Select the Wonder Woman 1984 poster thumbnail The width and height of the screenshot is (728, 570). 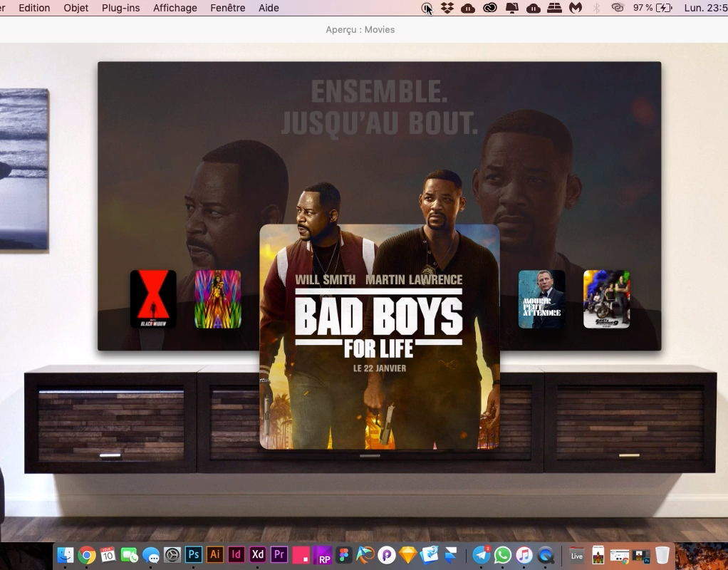[x=218, y=299]
